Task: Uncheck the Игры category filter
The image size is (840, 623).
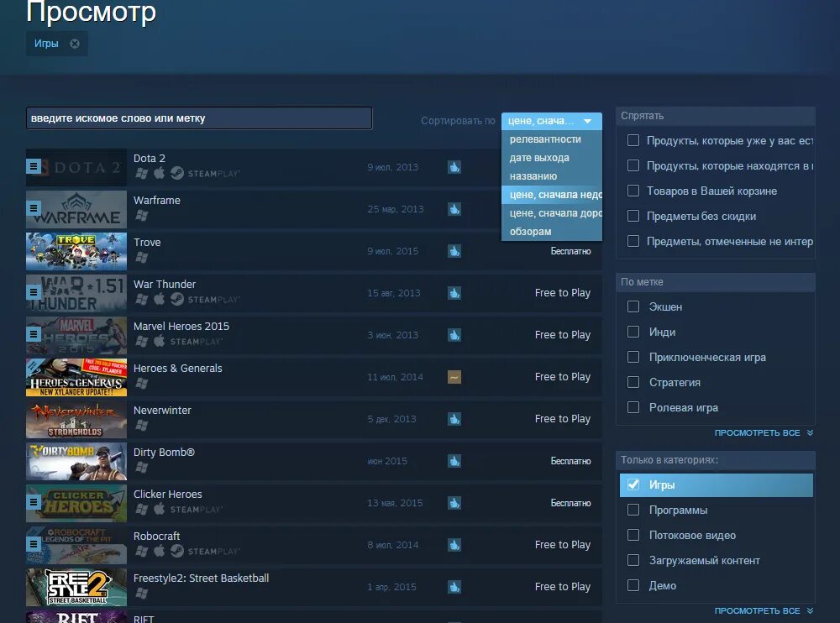Action: tap(633, 484)
